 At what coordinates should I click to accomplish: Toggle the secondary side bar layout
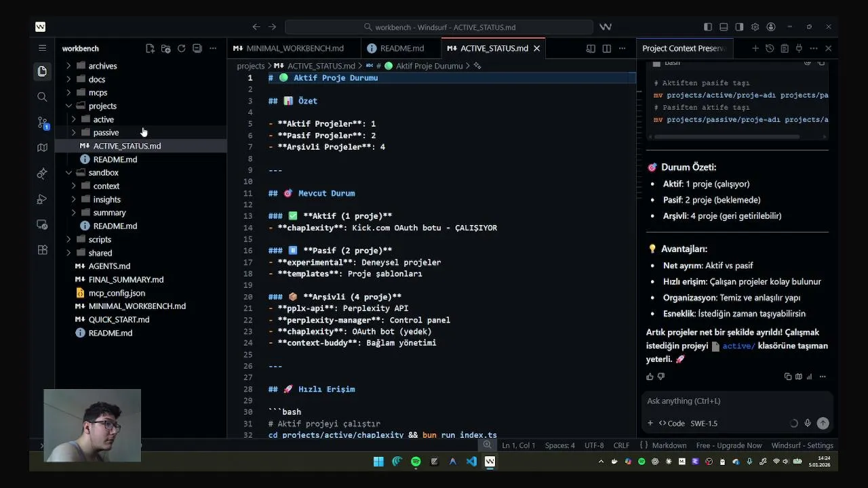tap(739, 27)
